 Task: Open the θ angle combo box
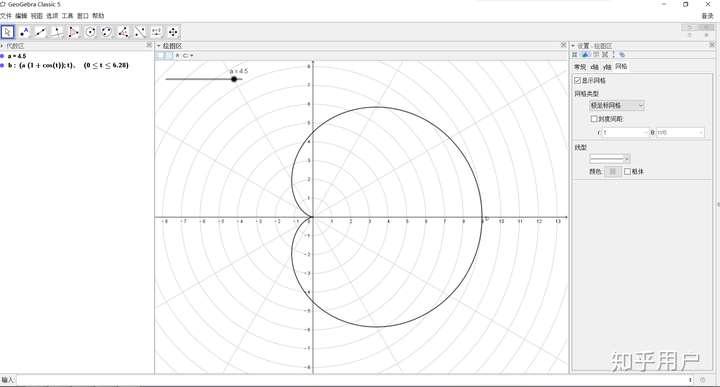[x=680, y=132]
